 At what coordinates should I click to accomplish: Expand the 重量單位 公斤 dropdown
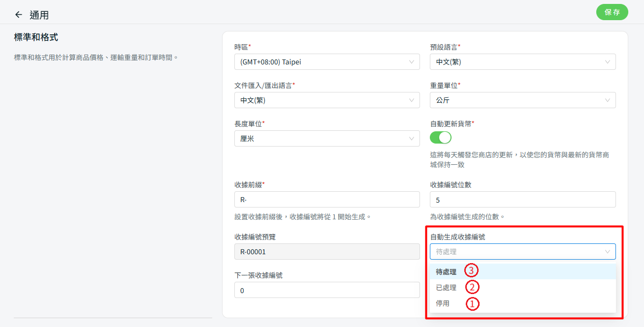522,100
